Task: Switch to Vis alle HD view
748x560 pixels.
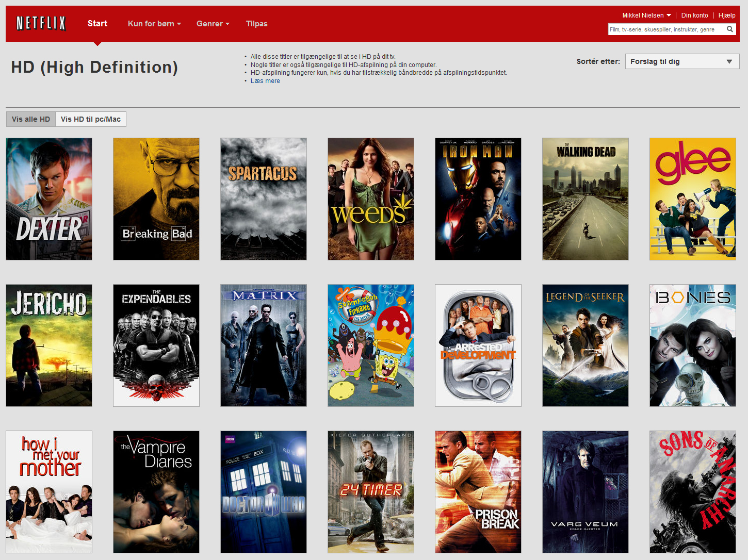Action: [x=31, y=119]
